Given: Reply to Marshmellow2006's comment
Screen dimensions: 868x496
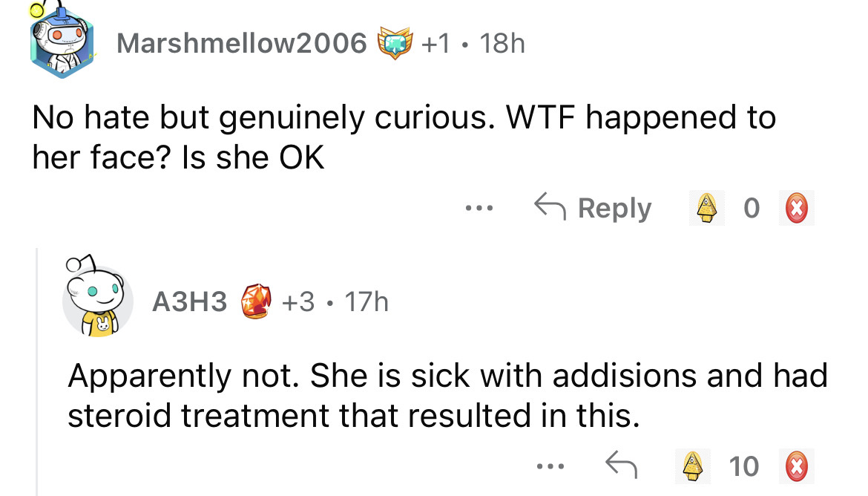Looking at the screenshot, I should click(x=593, y=208).
